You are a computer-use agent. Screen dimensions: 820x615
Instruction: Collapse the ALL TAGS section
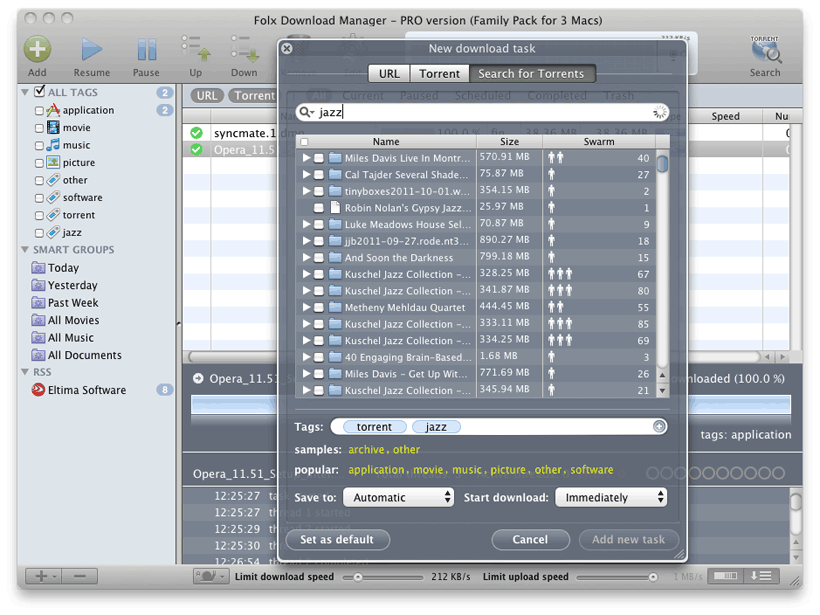point(25,92)
